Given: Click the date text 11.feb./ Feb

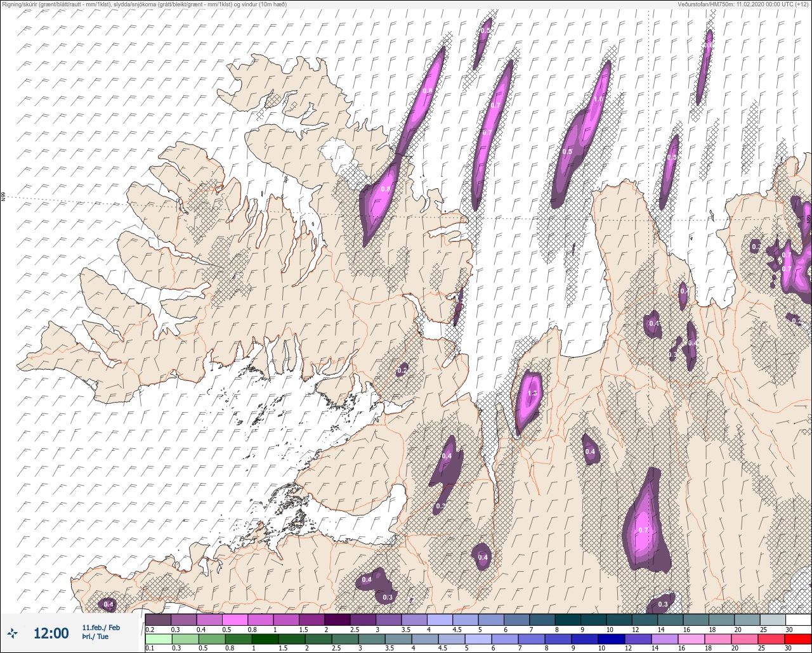Looking at the screenshot, I should pos(101,628).
